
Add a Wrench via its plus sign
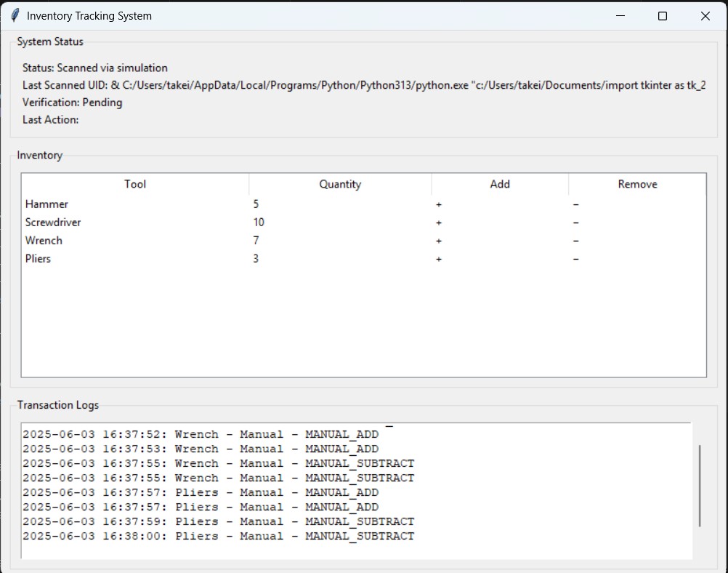(439, 241)
